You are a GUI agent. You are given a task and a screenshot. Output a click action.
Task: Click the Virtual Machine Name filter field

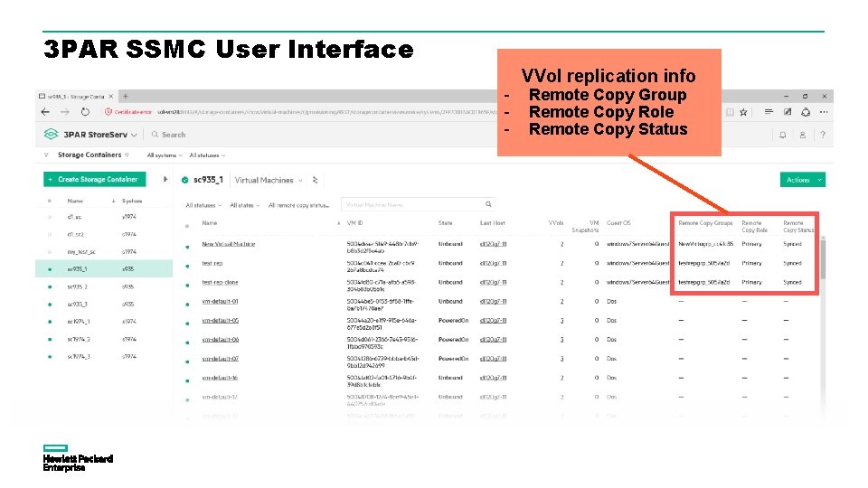point(417,204)
